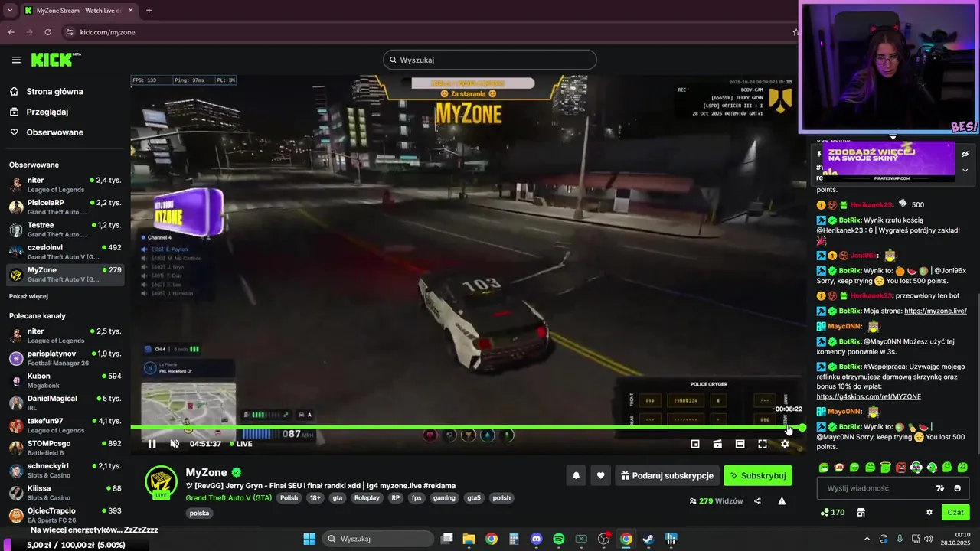The width and height of the screenshot is (980, 551).
Task: Click the gta5 tag
Action: [474, 497]
